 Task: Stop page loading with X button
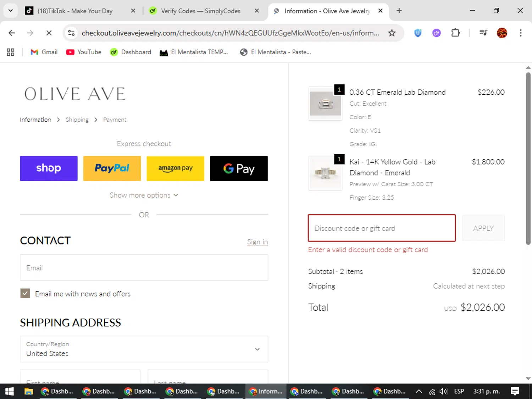[49, 33]
